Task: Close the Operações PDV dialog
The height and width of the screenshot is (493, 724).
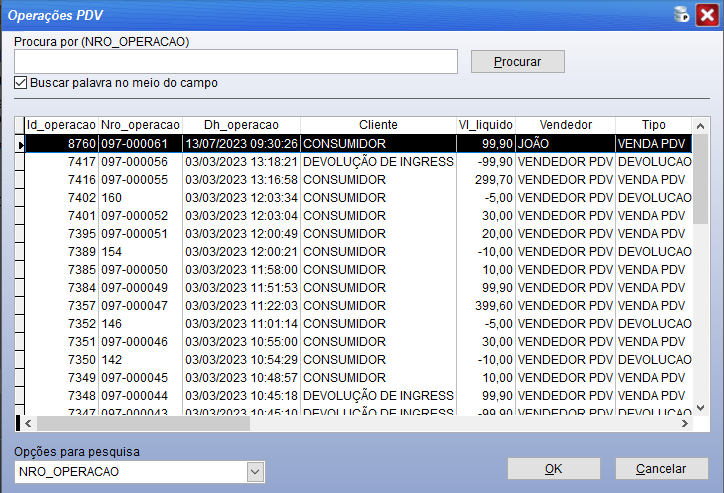Action: [x=707, y=15]
